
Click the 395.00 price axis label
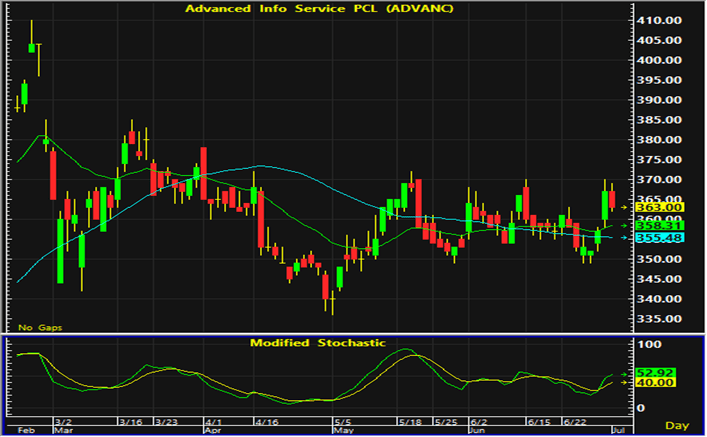click(x=659, y=80)
